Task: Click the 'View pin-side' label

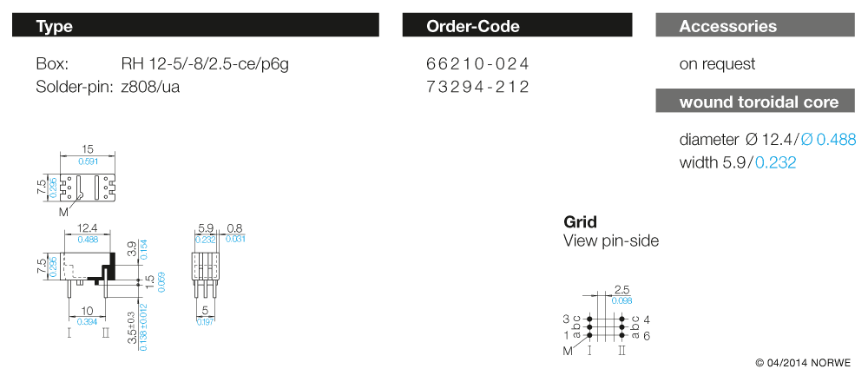Action: [611, 240]
